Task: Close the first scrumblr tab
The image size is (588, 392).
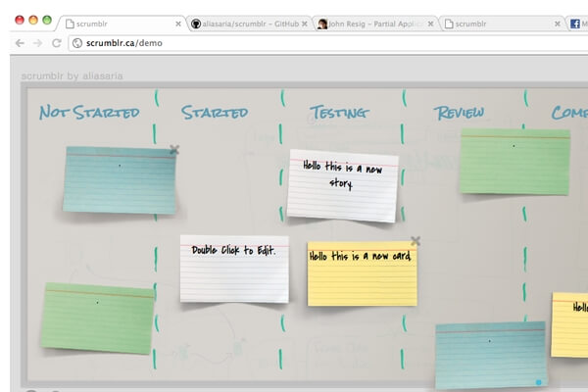Action: [x=177, y=23]
